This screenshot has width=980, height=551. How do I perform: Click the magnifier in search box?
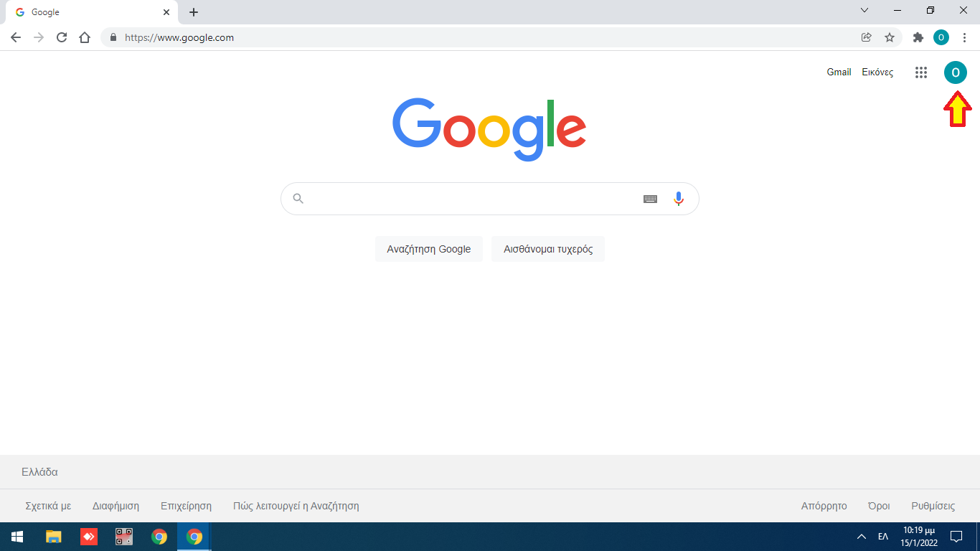point(298,199)
